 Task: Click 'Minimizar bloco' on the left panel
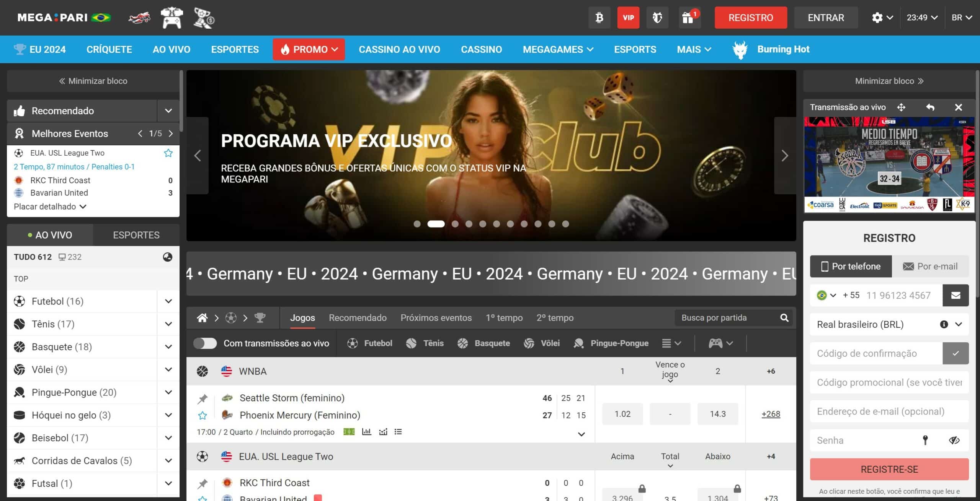[x=93, y=81]
